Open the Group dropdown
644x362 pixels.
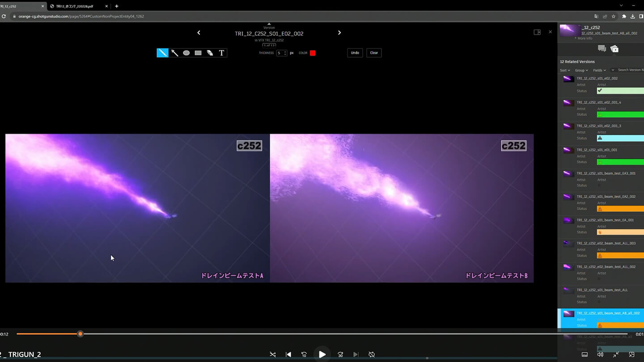click(581, 70)
